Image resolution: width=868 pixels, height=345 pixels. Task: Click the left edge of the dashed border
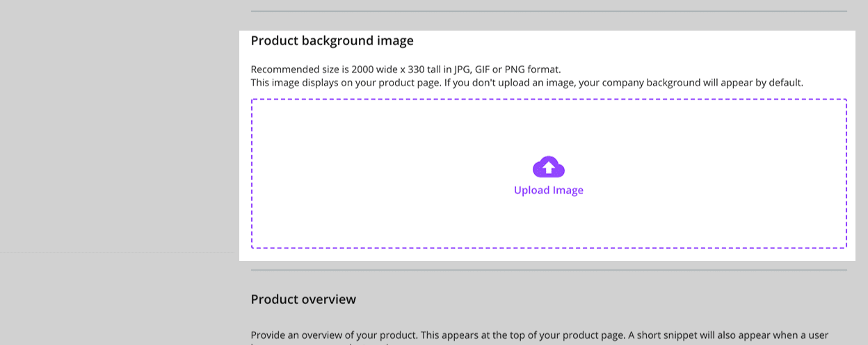252,174
